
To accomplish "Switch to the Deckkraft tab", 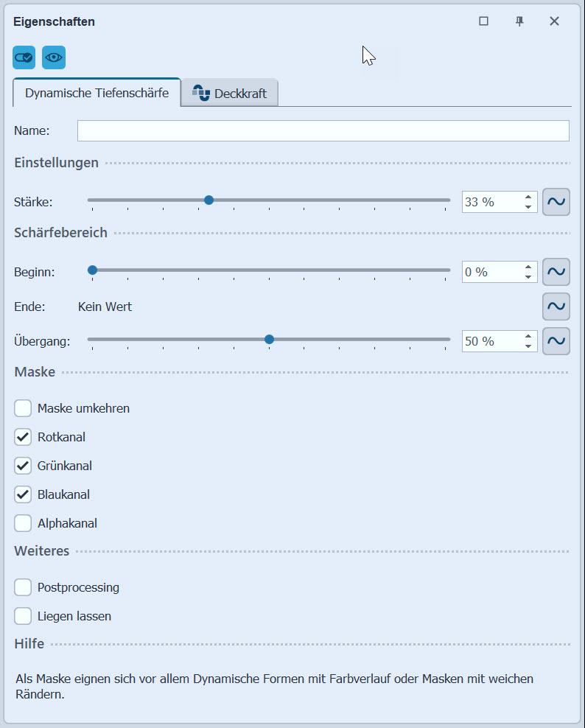I will 230,94.
